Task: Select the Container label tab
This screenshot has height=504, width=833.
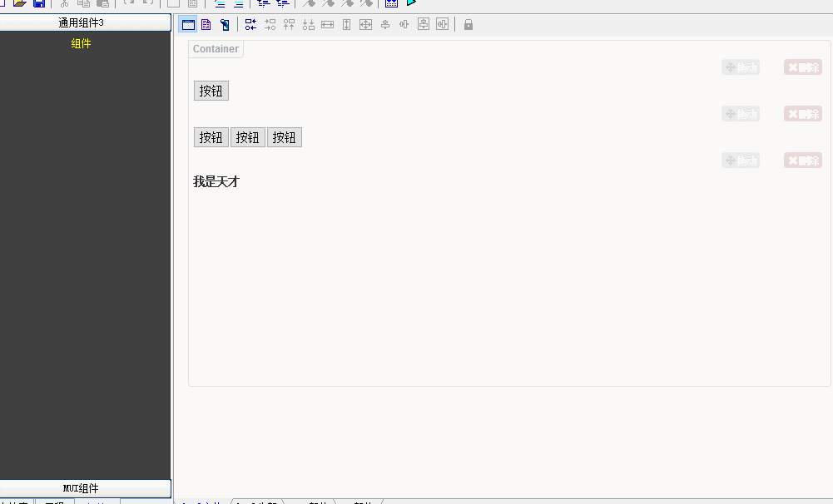Action: pos(216,49)
